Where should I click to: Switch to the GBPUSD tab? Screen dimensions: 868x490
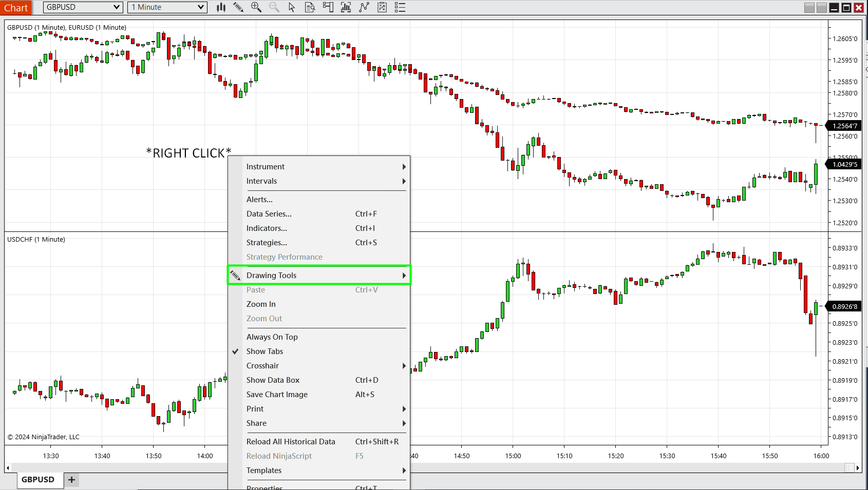[38, 480]
